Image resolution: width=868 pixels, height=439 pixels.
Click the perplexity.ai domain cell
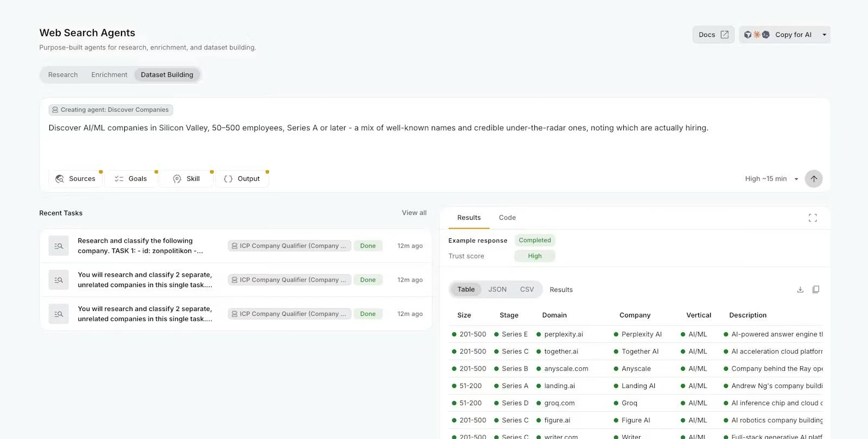click(x=564, y=334)
